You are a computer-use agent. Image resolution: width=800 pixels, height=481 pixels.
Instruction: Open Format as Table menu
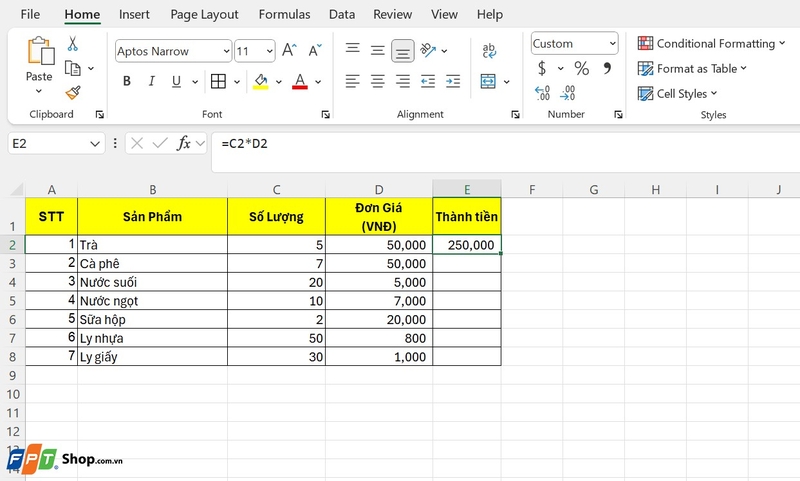coord(692,68)
